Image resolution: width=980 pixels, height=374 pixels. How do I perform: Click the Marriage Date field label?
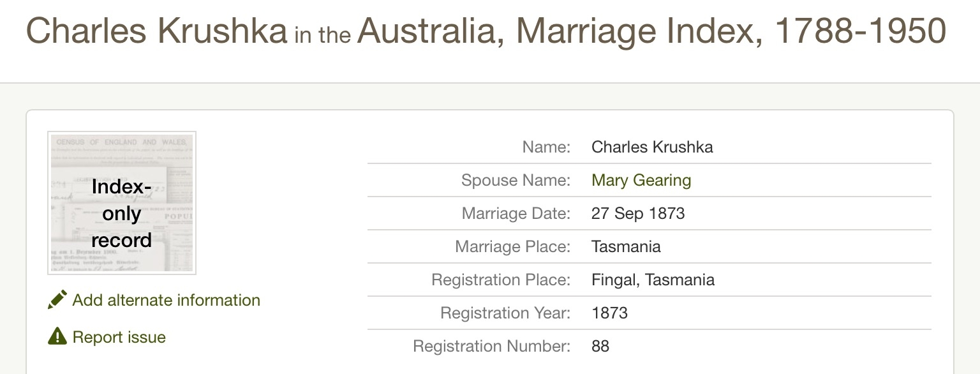point(516,213)
